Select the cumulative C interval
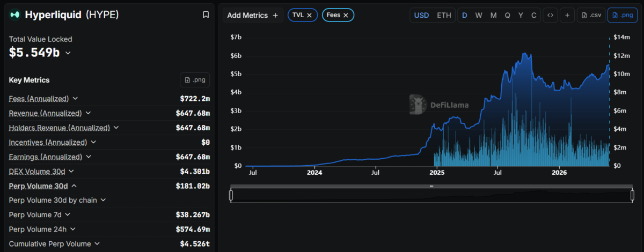 (x=533, y=16)
